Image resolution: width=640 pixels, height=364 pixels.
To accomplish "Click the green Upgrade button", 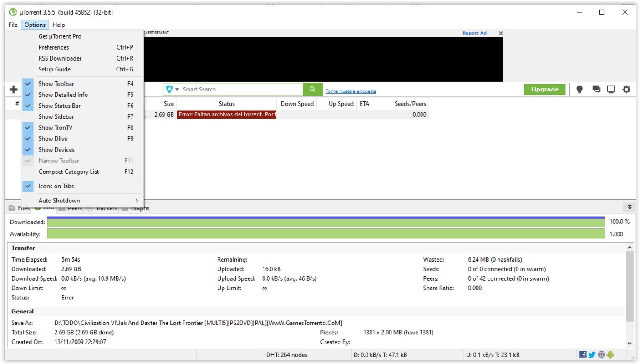I will click(544, 90).
